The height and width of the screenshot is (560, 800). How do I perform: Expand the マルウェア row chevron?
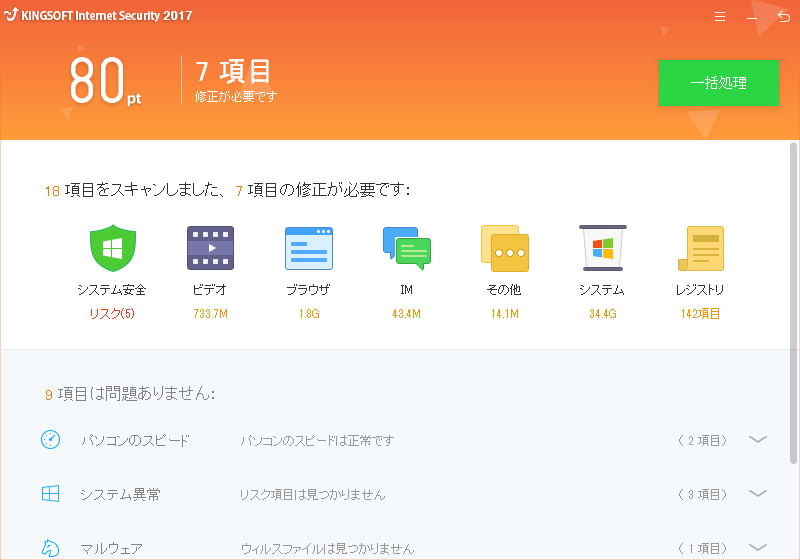click(x=758, y=548)
